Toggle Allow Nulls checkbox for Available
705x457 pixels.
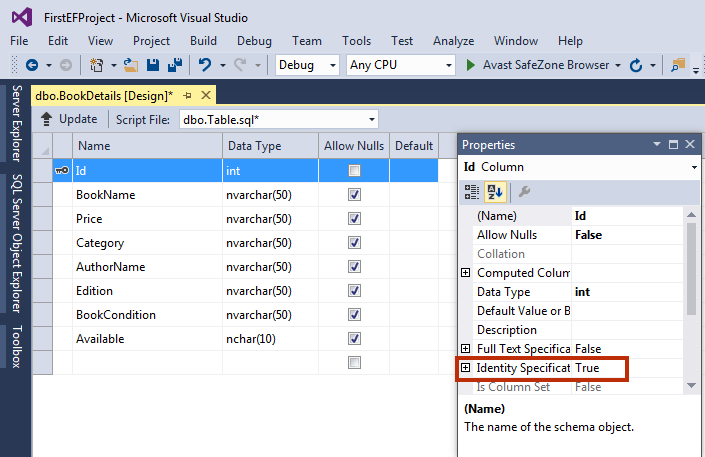[354, 339]
